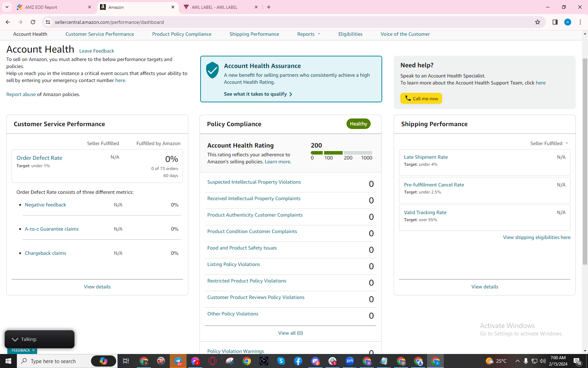Click the page vertical scrollbar
588x368 pixels.
585,161
